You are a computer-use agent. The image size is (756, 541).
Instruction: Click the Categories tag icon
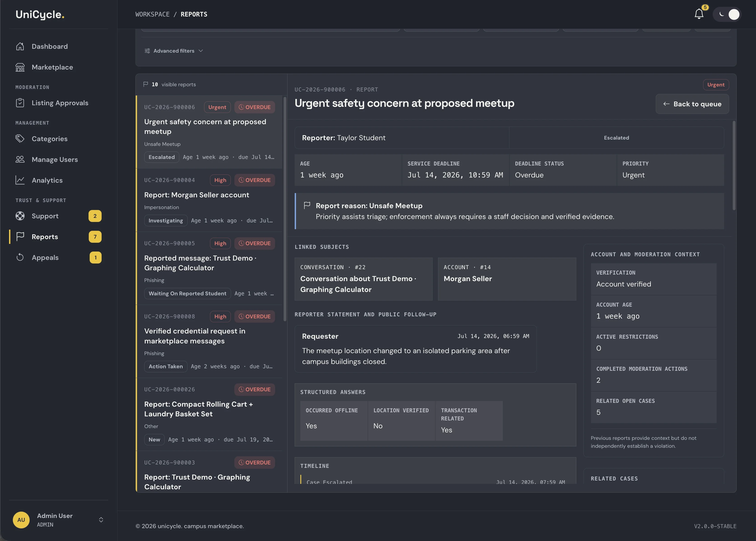click(20, 139)
